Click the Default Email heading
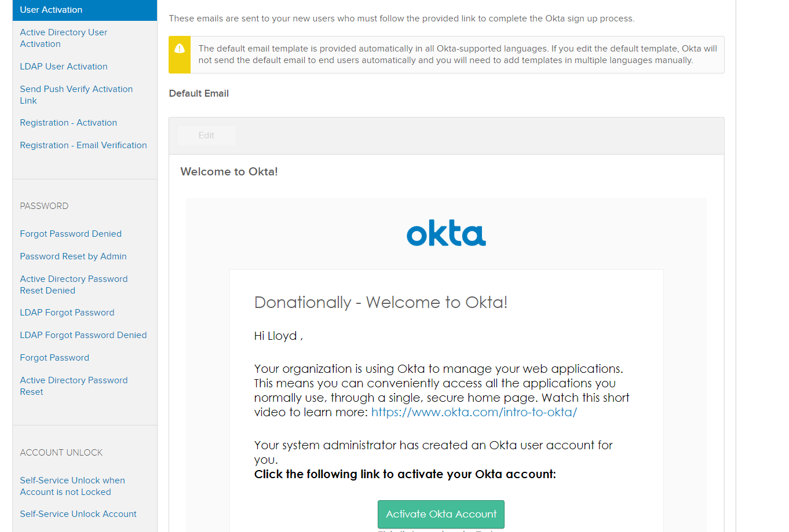 pos(199,93)
